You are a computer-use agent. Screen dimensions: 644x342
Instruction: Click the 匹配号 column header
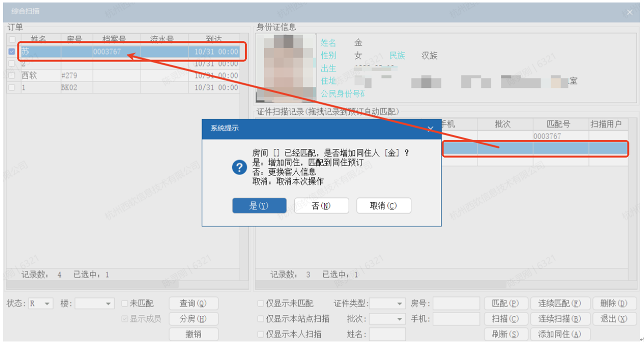click(x=558, y=124)
